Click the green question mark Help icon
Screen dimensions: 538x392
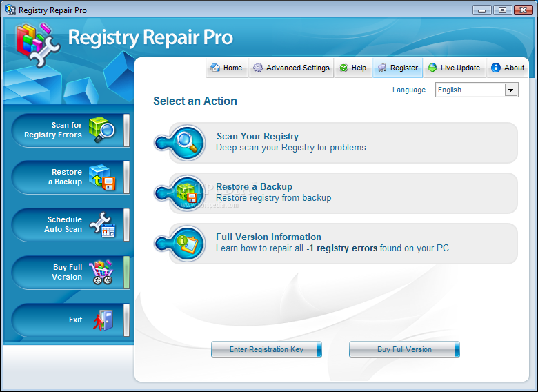tap(343, 68)
